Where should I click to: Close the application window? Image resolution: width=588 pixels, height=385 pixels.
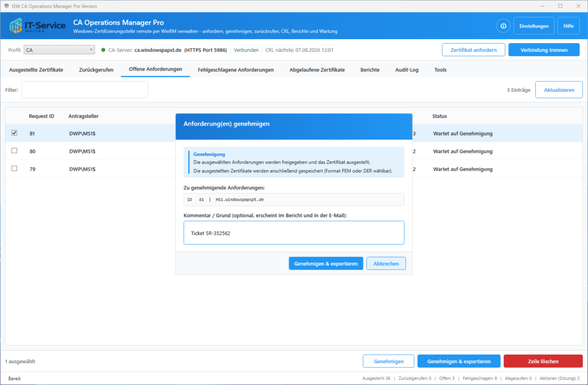(578, 6)
